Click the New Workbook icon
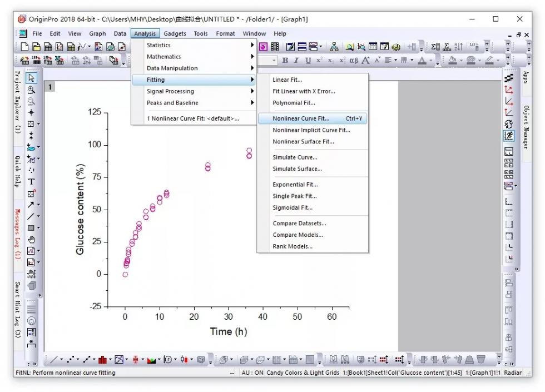 pyautogui.click(x=48, y=47)
